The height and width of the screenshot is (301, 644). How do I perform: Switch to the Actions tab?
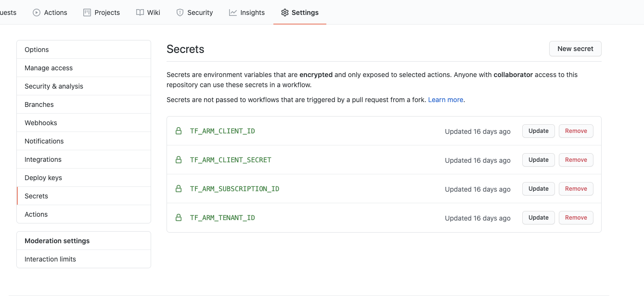50,13
